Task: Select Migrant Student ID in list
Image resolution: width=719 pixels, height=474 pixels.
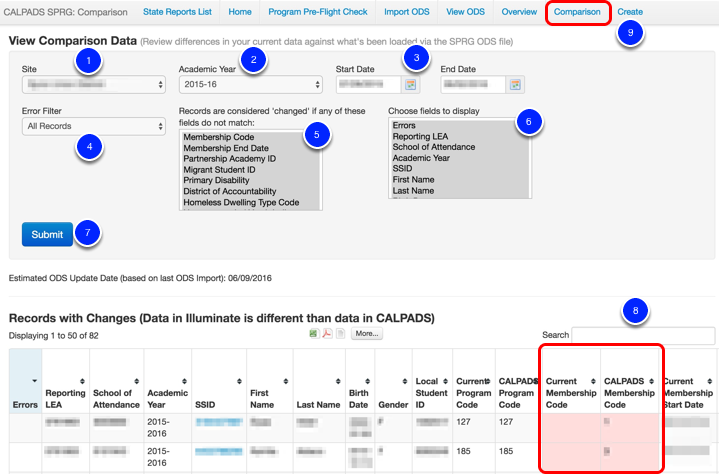Action: coord(219,170)
